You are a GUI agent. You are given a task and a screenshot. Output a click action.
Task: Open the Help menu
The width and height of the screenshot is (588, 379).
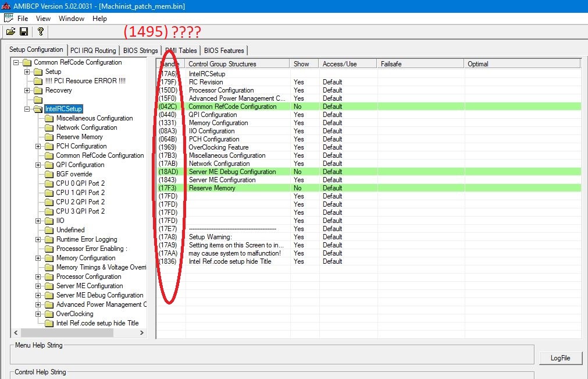pos(100,19)
